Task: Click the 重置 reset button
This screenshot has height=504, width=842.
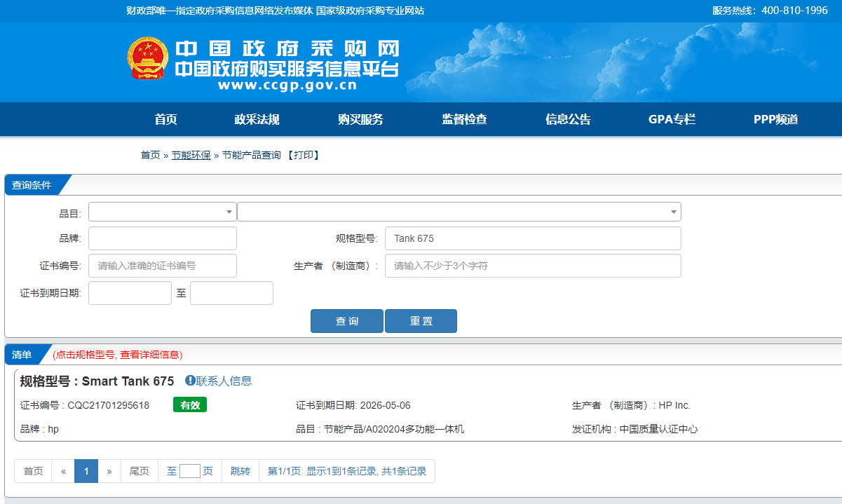Action: (x=421, y=321)
